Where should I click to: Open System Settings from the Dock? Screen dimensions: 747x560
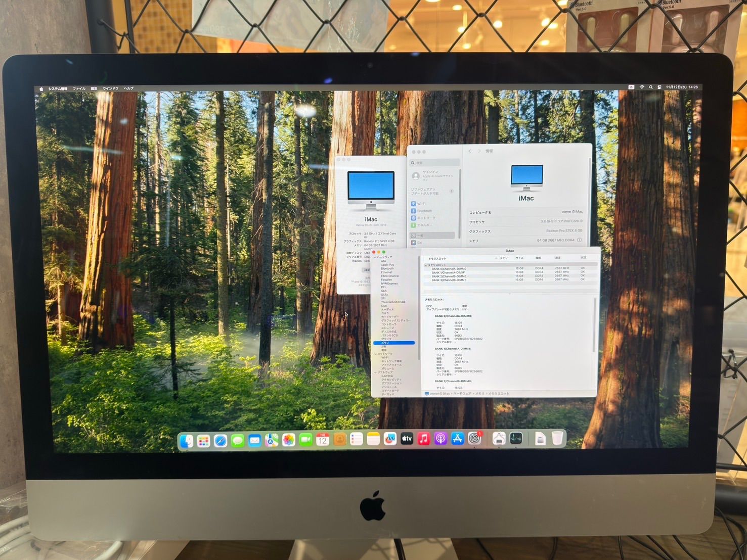(473, 439)
